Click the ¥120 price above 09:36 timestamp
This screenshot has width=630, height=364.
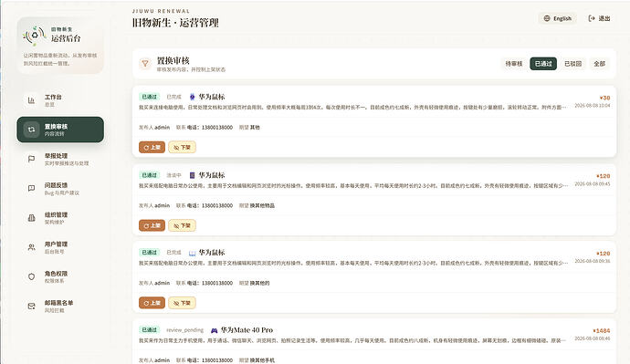click(x=604, y=254)
